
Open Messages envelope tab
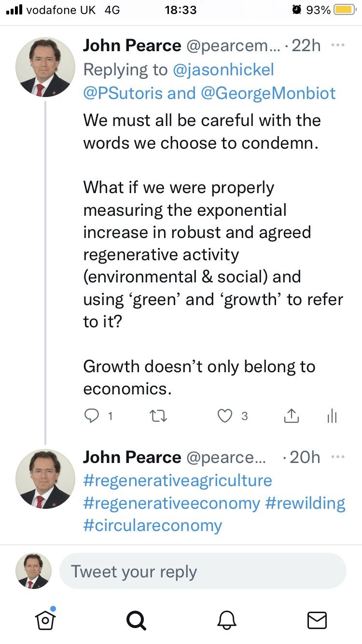tap(317, 620)
